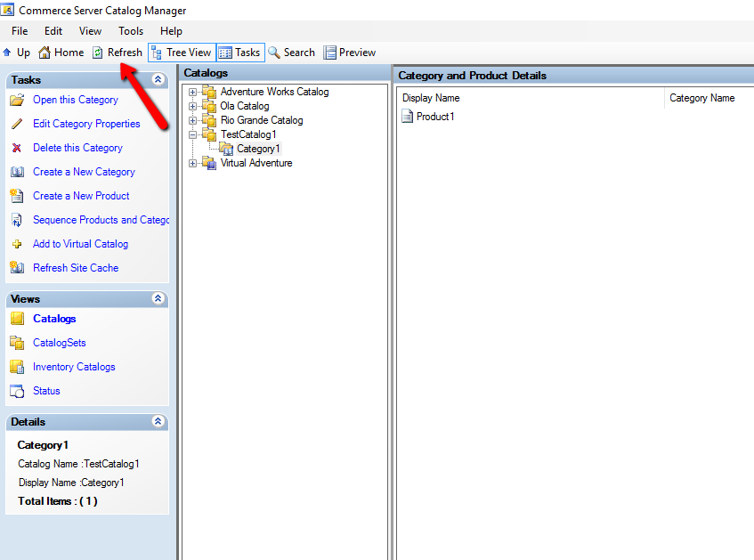Select Ola Catalog in the tree
Screen dimensions: 754x560
click(245, 106)
